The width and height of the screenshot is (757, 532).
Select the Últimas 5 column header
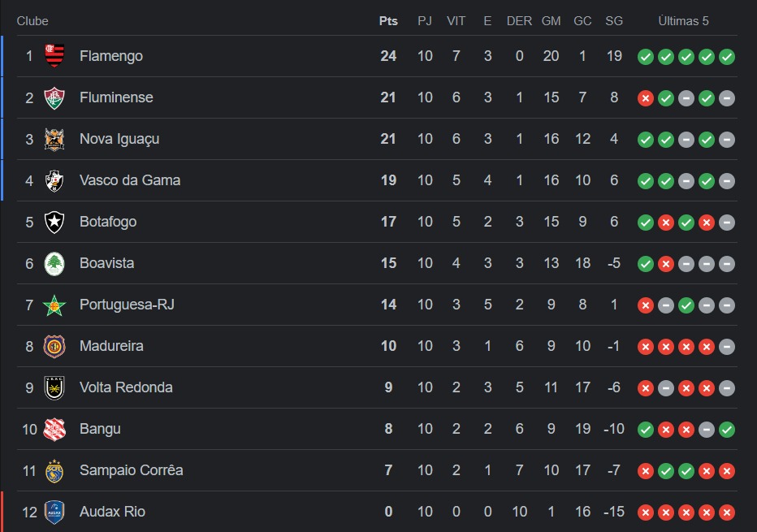click(684, 21)
